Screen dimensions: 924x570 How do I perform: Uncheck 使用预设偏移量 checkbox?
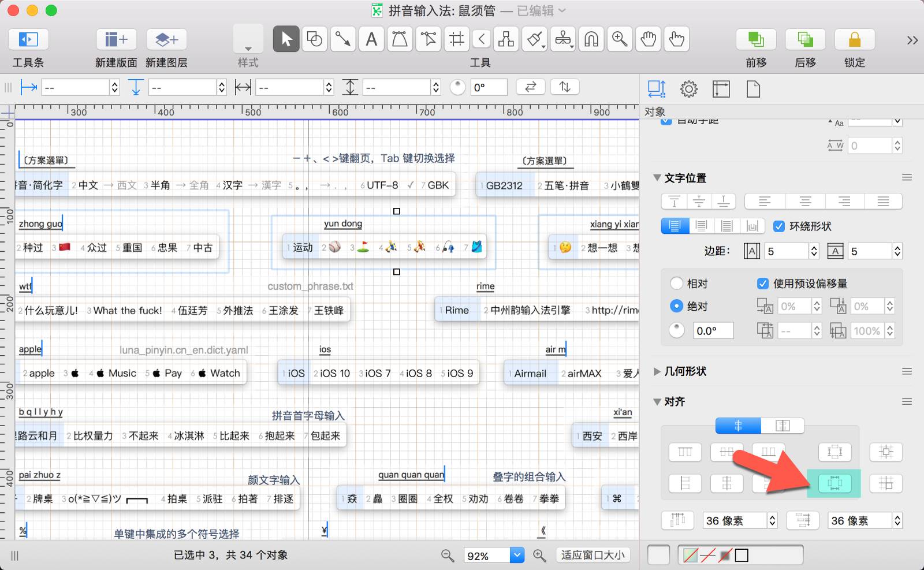[x=763, y=284]
